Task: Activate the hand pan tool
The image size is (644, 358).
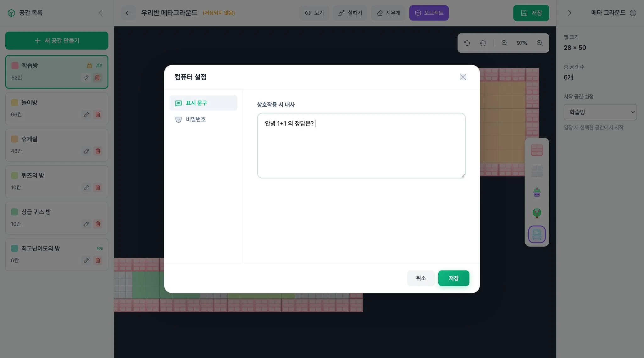Action: (x=483, y=43)
